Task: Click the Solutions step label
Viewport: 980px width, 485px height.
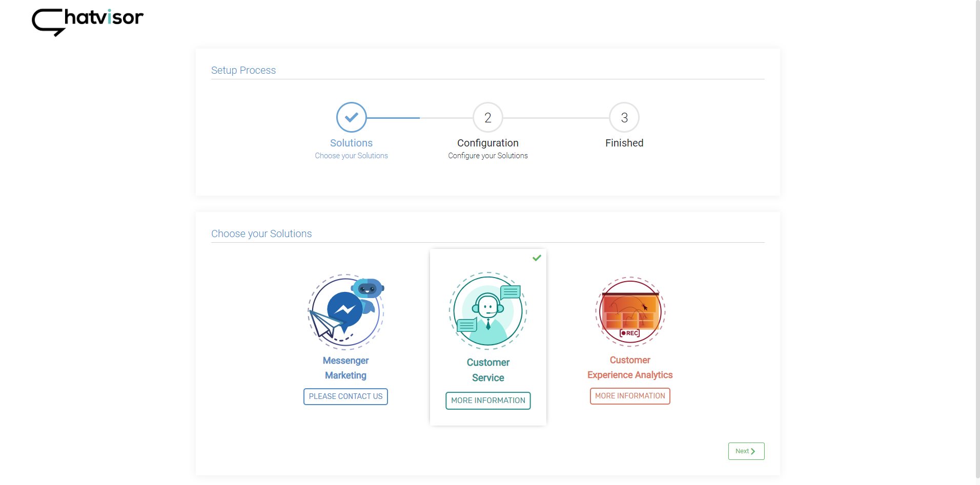Action: point(351,143)
